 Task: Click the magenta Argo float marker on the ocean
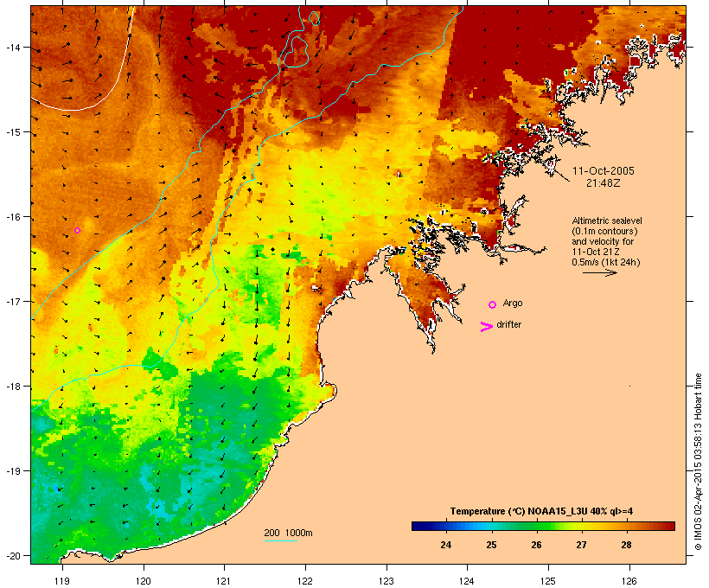tap(77, 231)
